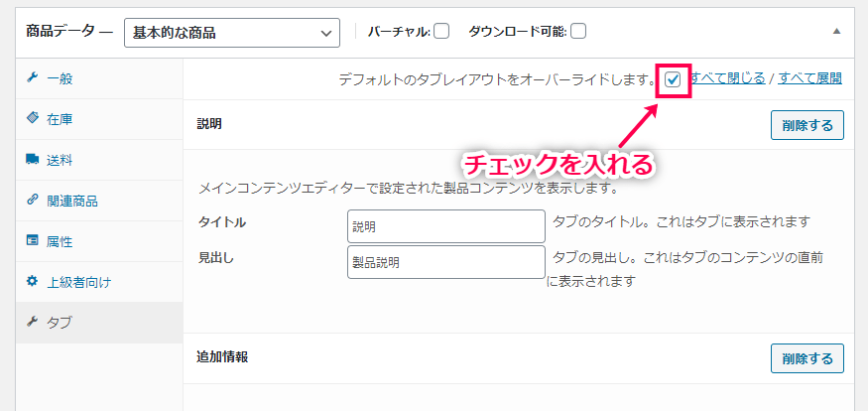This screenshot has width=868, height=411.
Task: Select the 上級者向け tab
Action: point(99,282)
